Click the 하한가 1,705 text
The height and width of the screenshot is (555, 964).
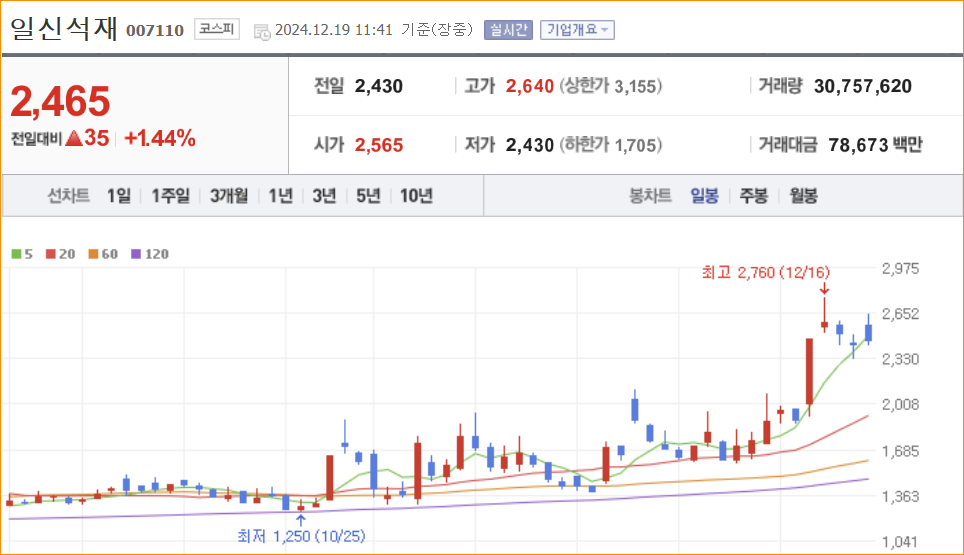610,145
